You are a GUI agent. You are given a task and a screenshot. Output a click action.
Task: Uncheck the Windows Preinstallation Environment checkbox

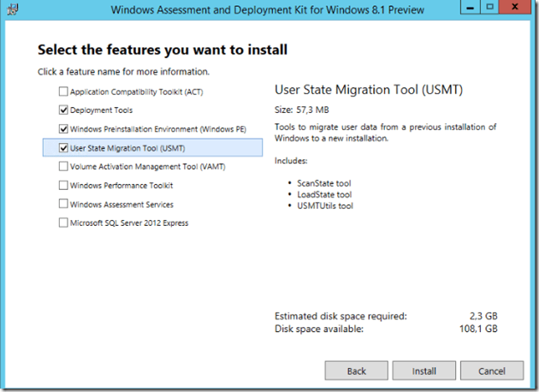63,129
